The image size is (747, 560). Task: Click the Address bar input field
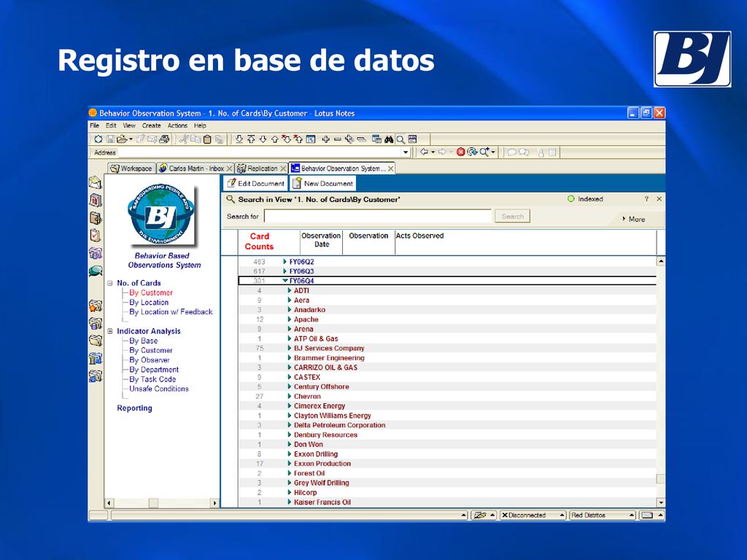tap(260, 152)
